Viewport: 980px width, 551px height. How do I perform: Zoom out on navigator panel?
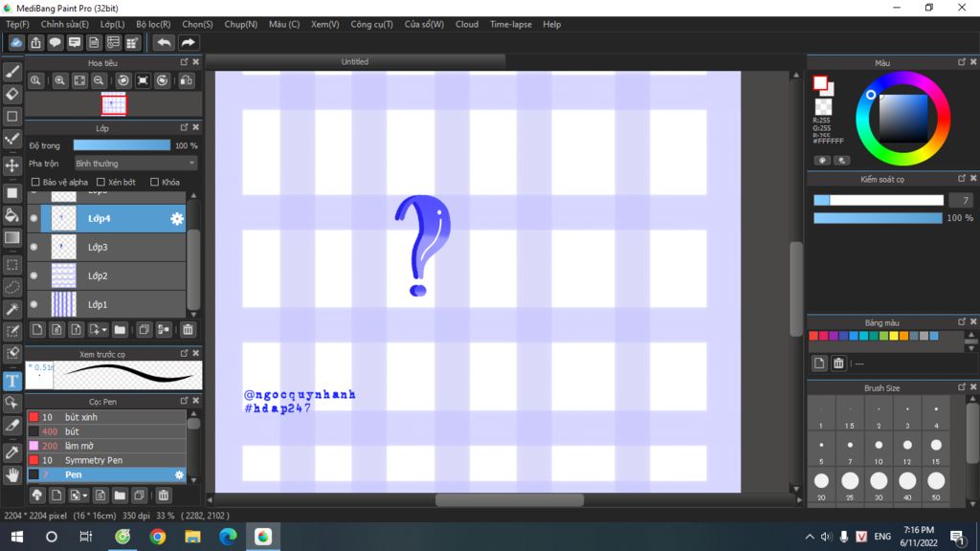[99, 80]
